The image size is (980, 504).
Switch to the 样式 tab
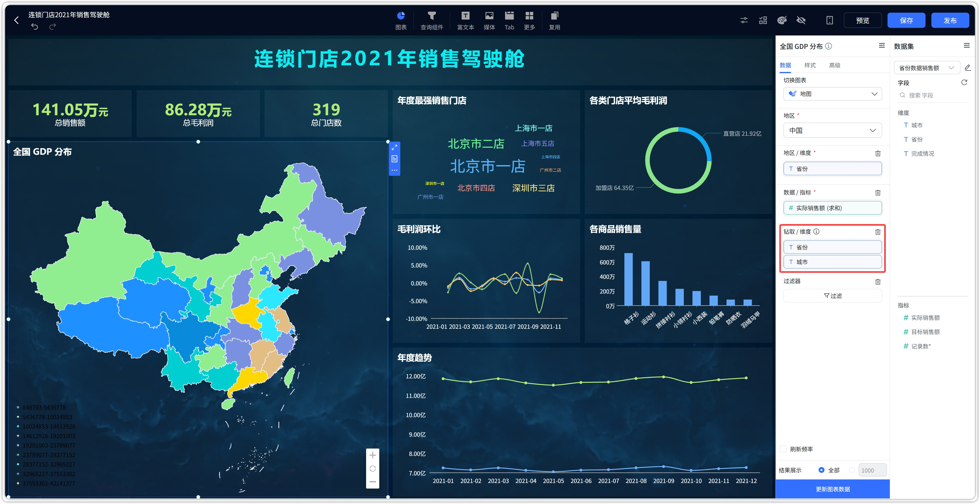(x=810, y=65)
